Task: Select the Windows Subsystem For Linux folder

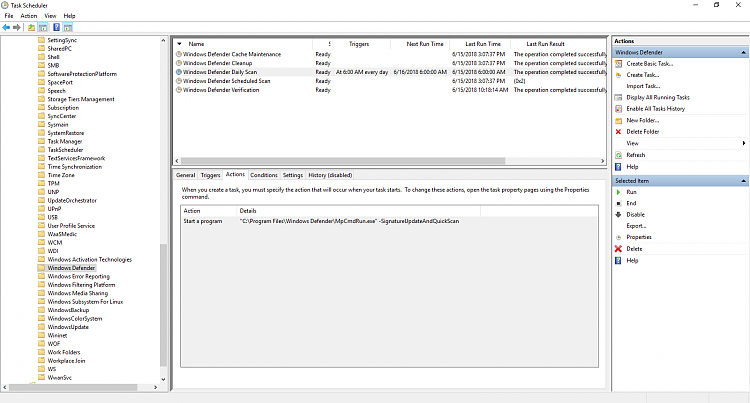Action: pos(85,302)
